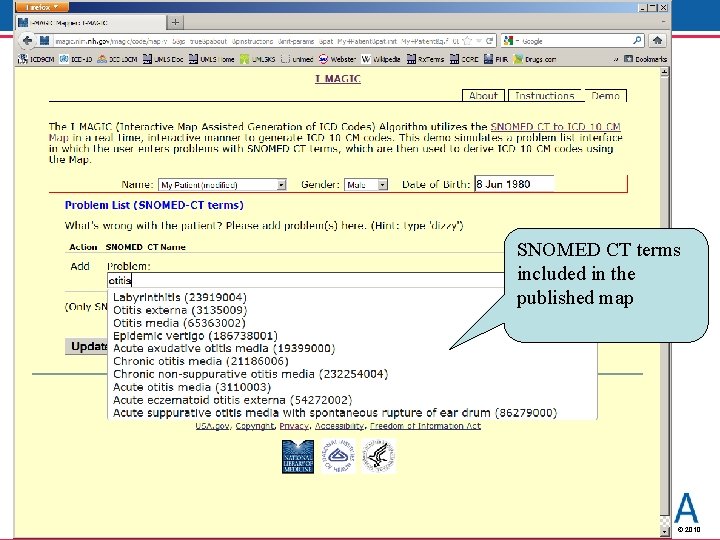The height and width of the screenshot is (540, 720).
Task: Open the UMLS Home bookmark
Action: (212, 59)
